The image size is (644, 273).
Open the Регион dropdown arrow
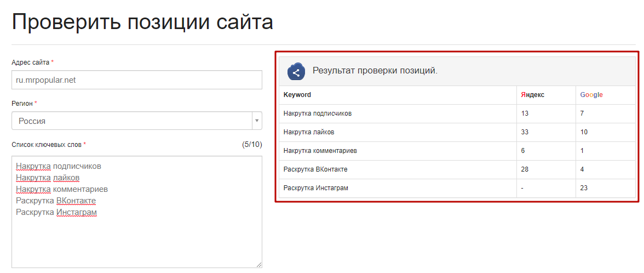click(x=257, y=121)
